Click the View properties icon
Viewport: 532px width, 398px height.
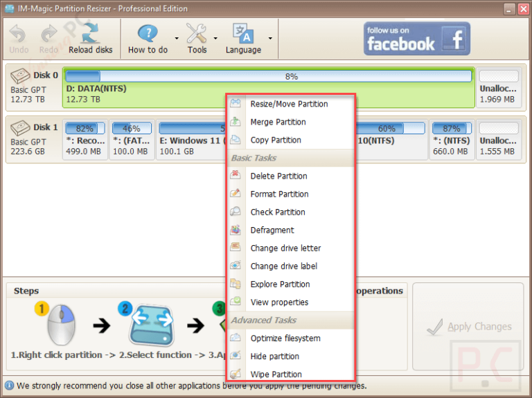pyautogui.click(x=236, y=301)
